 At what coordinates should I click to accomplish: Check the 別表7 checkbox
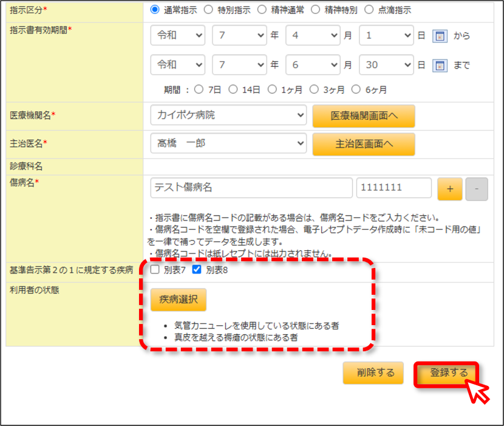pos(155,269)
